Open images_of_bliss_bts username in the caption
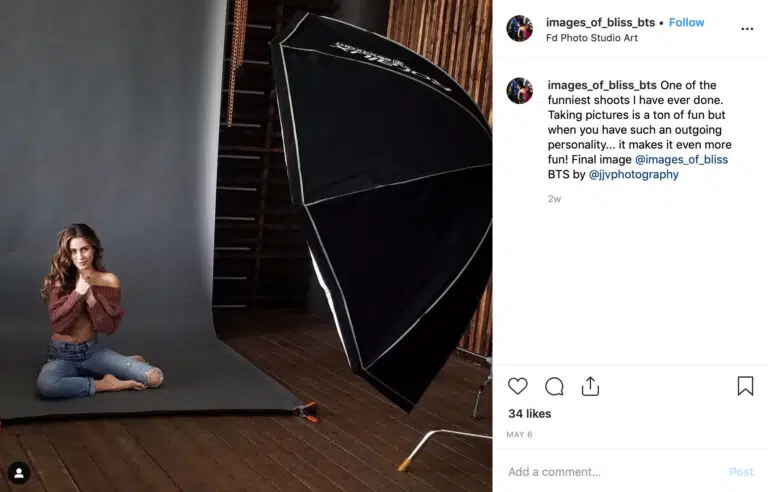This screenshot has width=768, height=492. click(602, 85)
